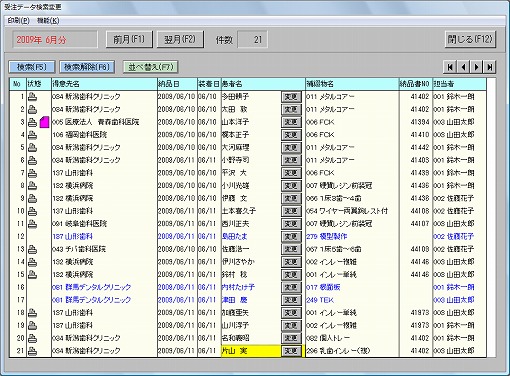Open the 印刷(P) menu
This screenshot has height=376, width=510.
(x=19, y=21)
